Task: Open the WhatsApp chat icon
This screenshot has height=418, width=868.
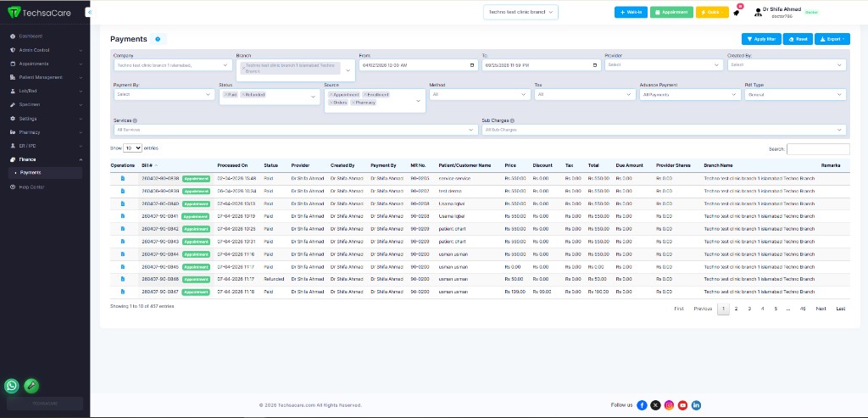Action: click(x=12, y=386)
